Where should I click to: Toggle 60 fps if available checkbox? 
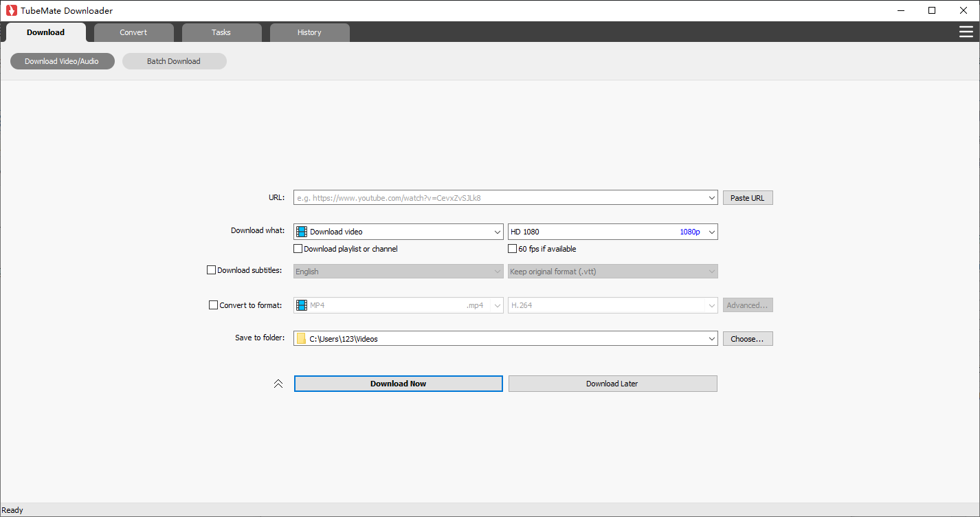click(513, 249)
